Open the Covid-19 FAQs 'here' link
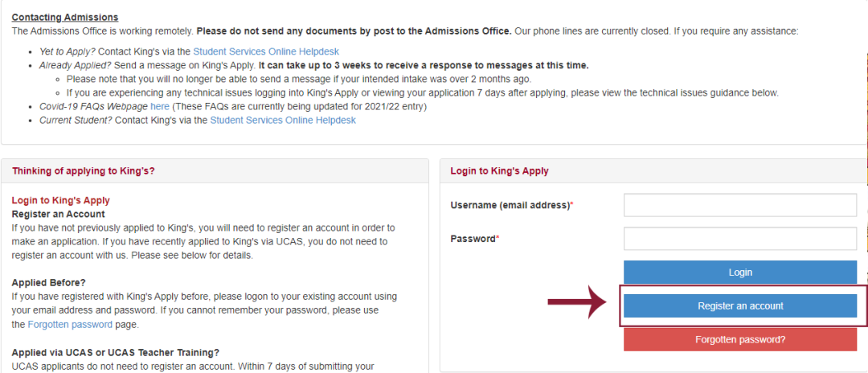Image resolution: width=868 pixels, height=373 pixels. coord(159,106)
